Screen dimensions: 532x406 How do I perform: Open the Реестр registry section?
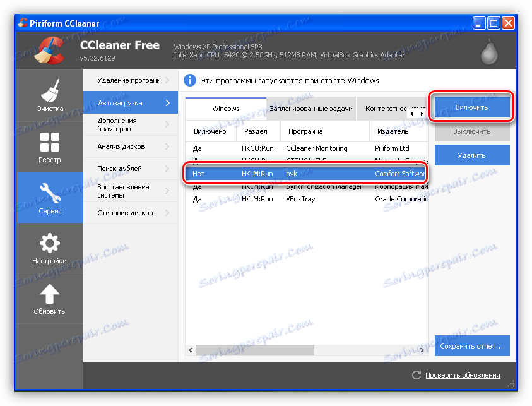click(x=50, y=147)
